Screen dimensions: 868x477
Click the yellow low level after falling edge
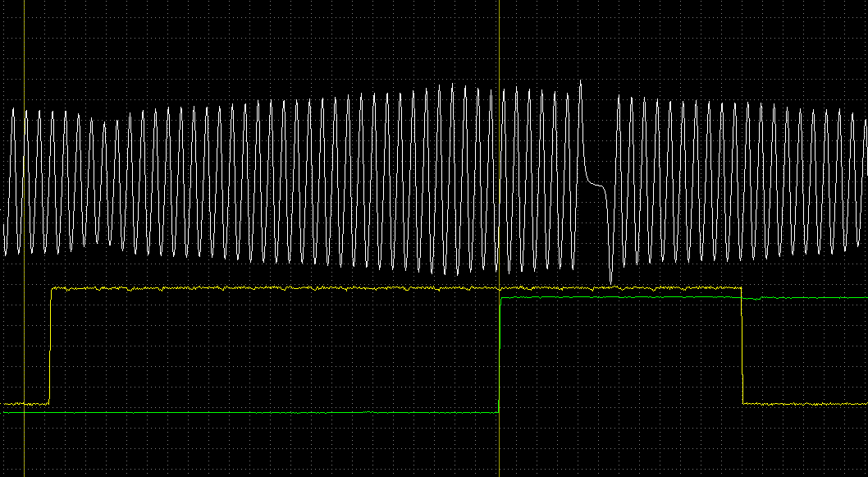(804, 404)
